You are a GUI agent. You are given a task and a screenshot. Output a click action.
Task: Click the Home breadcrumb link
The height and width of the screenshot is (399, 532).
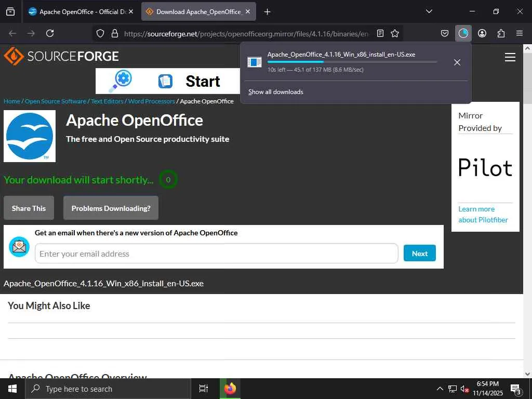pyautogui.click(x=12, y=101)
